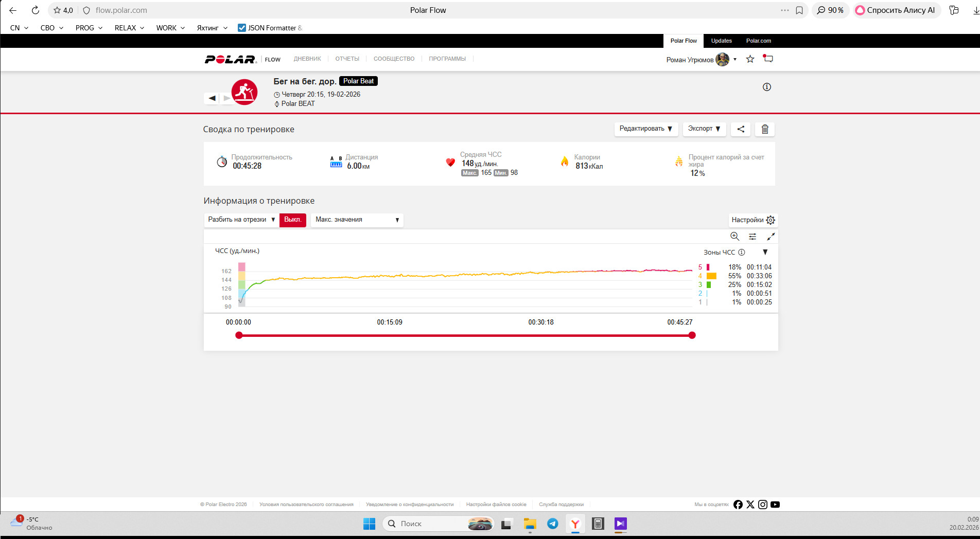The width and height of the screenshot is (980, 539).
Task: Open Calculator from the taskbar
Action: pos(598,524)
